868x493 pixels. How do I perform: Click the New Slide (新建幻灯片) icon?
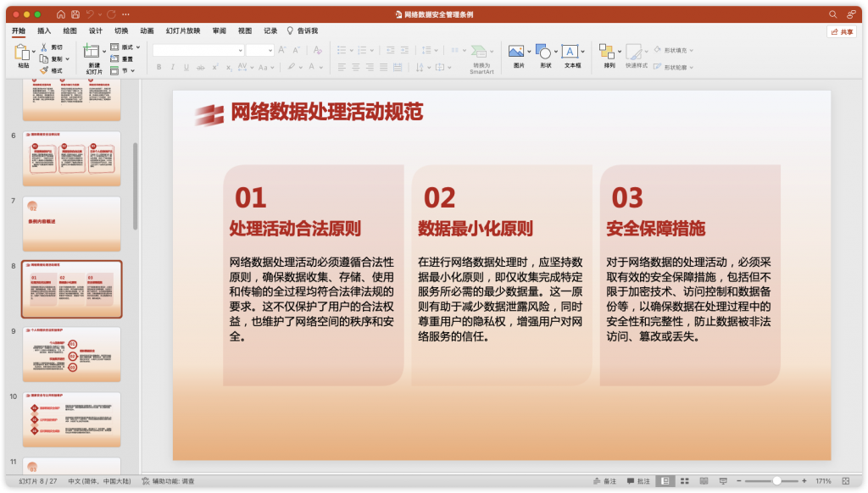point(93,53)
